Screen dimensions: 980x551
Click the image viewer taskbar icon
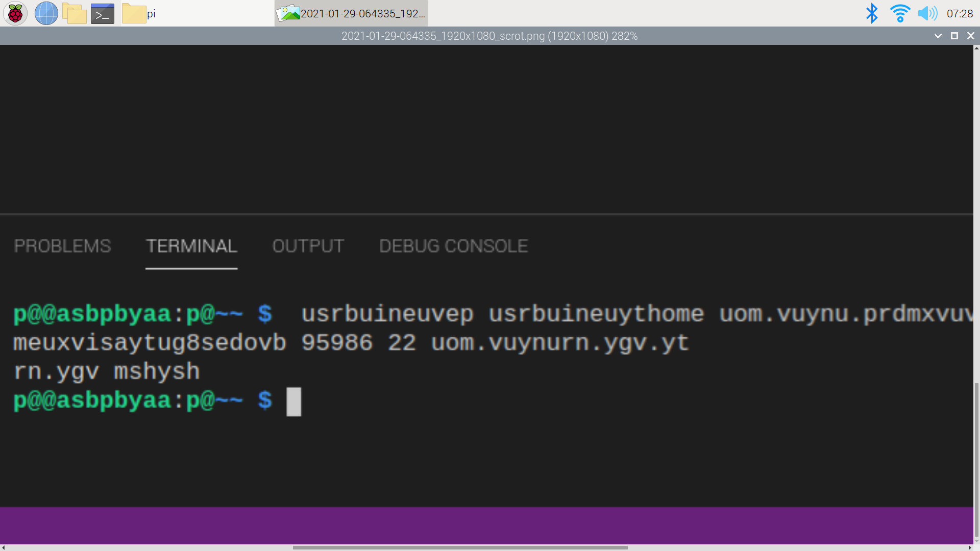pos(289,13)
